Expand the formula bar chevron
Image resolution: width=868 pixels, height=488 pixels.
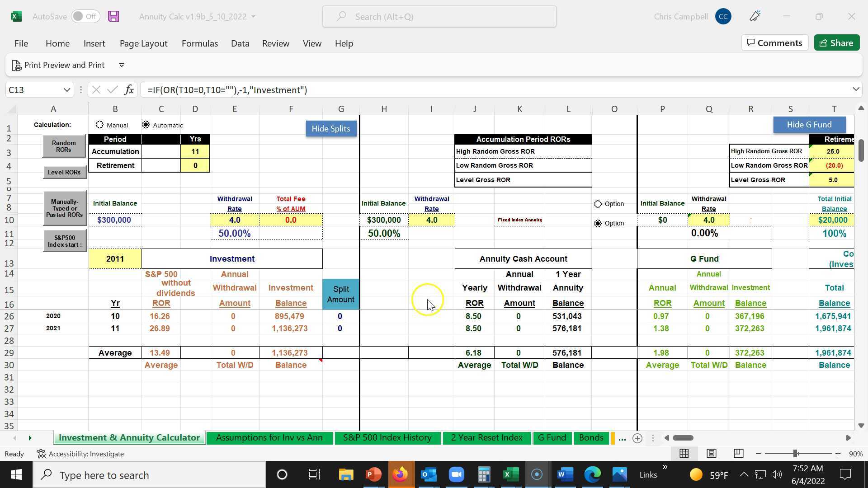pos(855,89)
